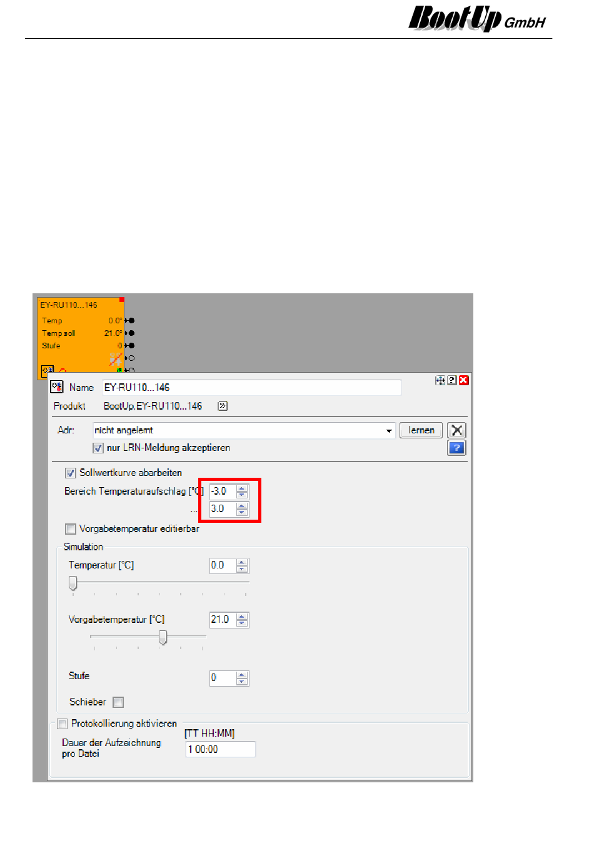Image resolution: width=594 pixels, height=868 pixels.
Task: Click the lower Temperaturaufschlag limit field -3.0
Action: (223, 492)
